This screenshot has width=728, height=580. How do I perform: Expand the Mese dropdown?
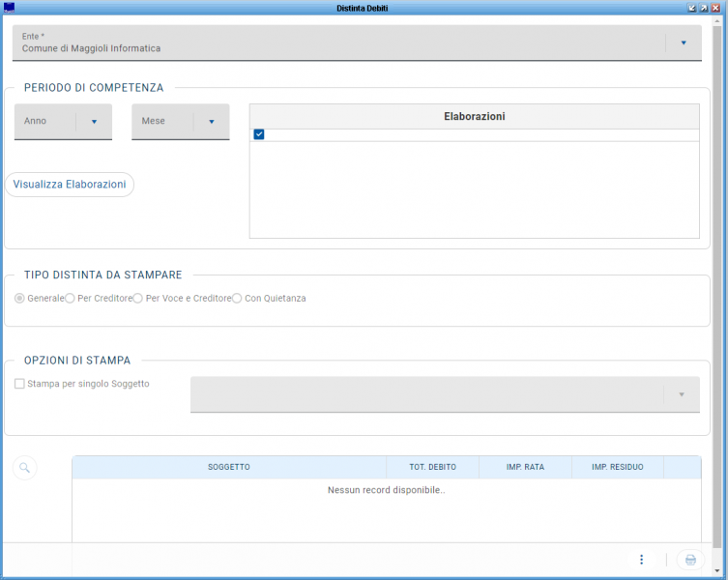click(211, 122)
